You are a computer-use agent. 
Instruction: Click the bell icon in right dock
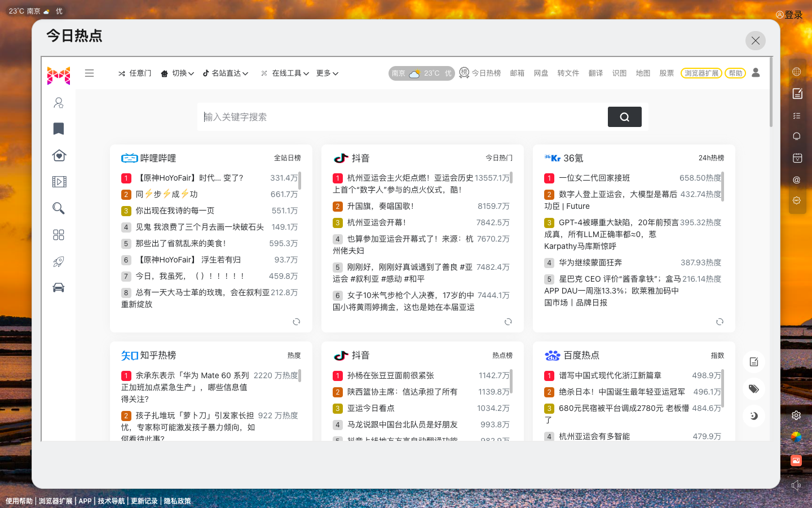(x=797, y=136)
